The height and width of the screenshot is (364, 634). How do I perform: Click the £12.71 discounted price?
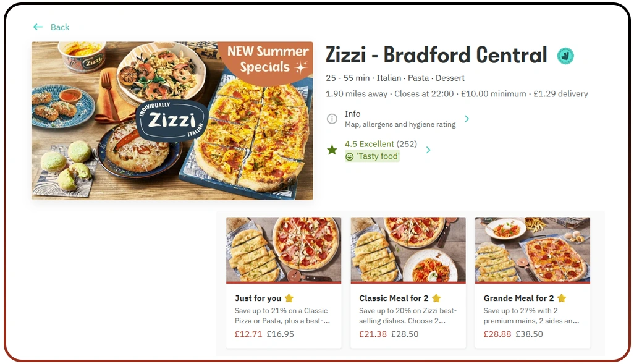pos(248,334)
